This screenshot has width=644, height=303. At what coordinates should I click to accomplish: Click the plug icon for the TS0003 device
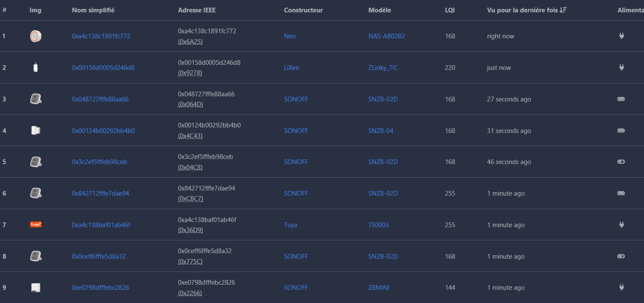(x=621, y=225)
